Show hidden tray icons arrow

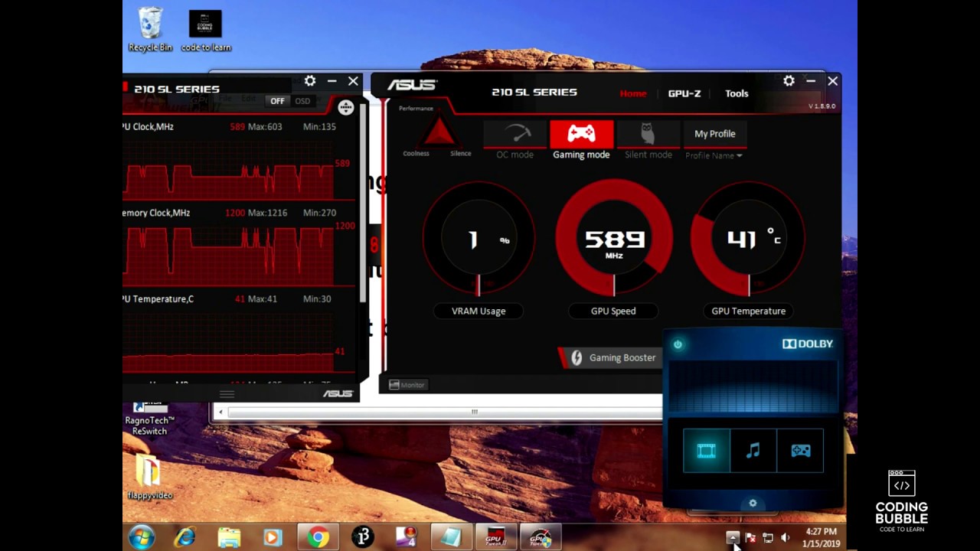733,538
